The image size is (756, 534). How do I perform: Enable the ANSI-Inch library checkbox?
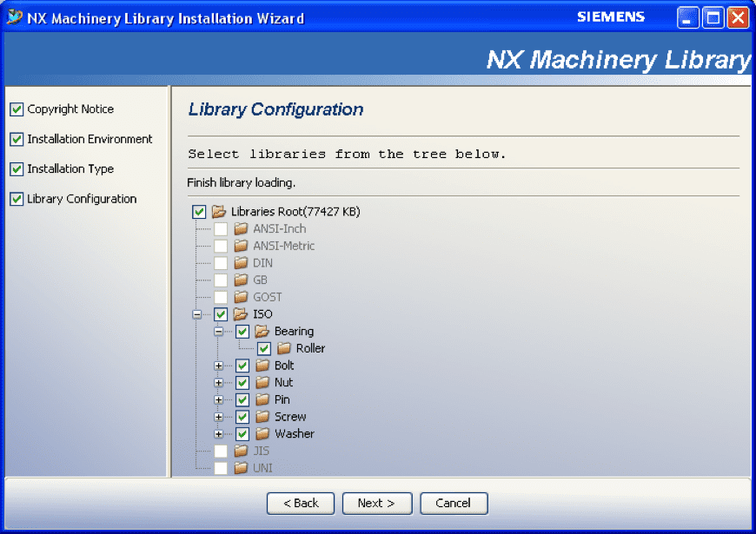coord(221,229)
